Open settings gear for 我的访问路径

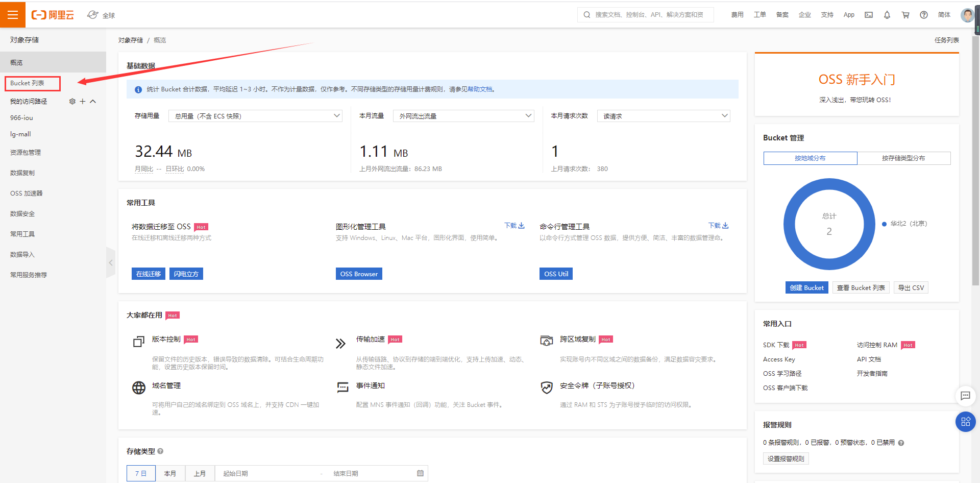tap(72, 102)
